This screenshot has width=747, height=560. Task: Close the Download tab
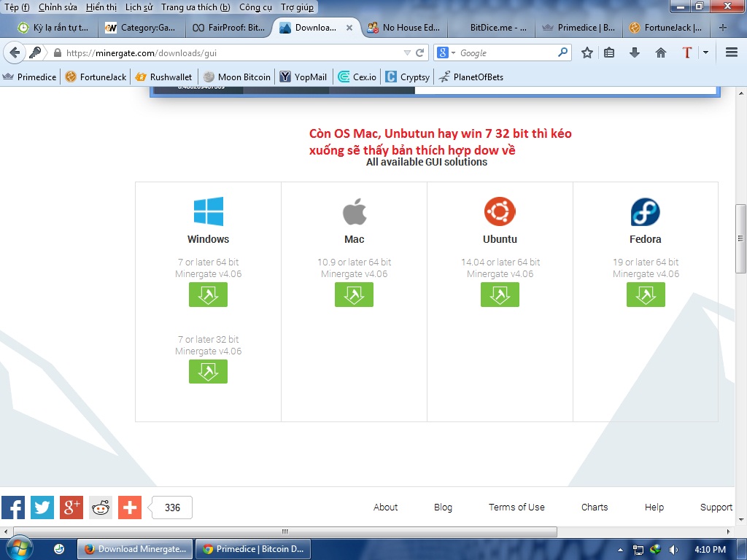point(349,28)
